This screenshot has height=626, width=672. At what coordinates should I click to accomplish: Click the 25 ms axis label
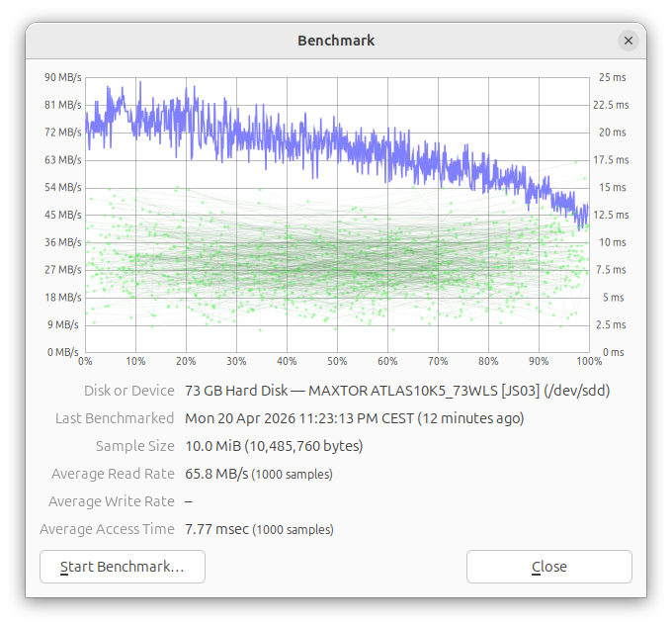613,77
